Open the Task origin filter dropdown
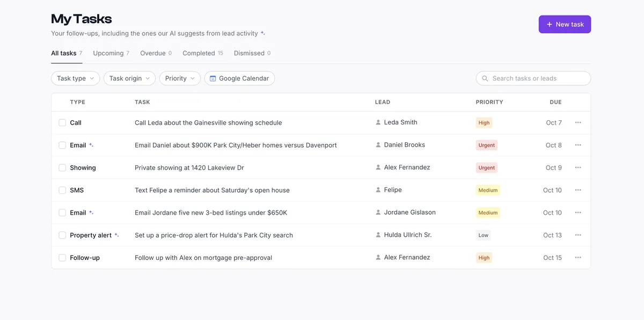 pyautogui.click(x=129, y=78)
